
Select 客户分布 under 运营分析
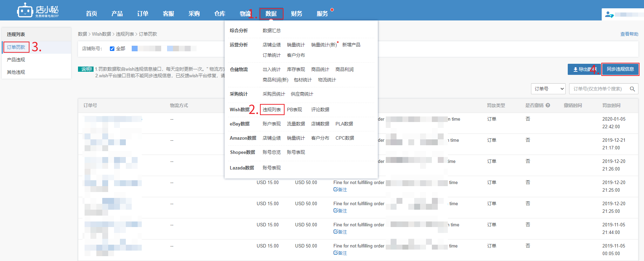coord(296,55)
